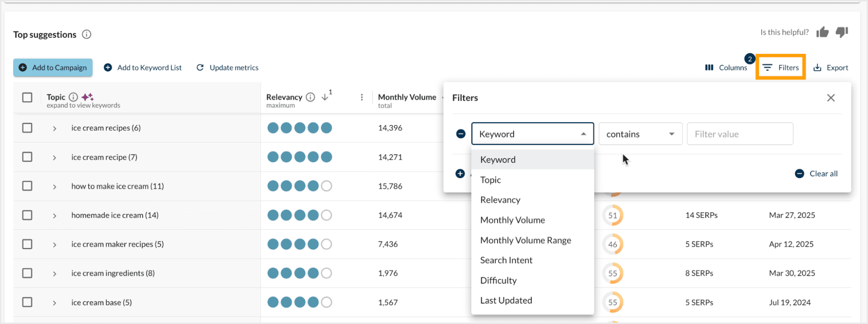This screenshot has width=868, height=324.
Task: Click the Topic column info icon
Action: click(73, 97)
